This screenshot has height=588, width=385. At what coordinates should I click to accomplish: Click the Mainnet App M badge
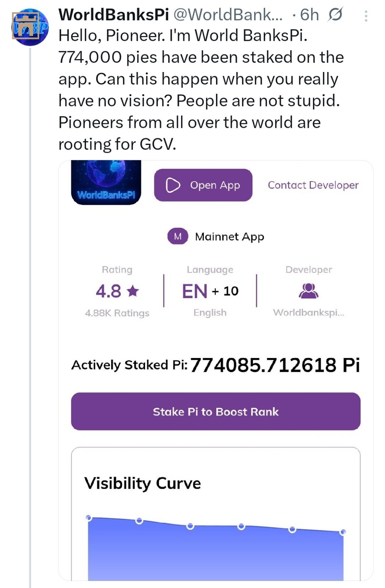point(178,236)
